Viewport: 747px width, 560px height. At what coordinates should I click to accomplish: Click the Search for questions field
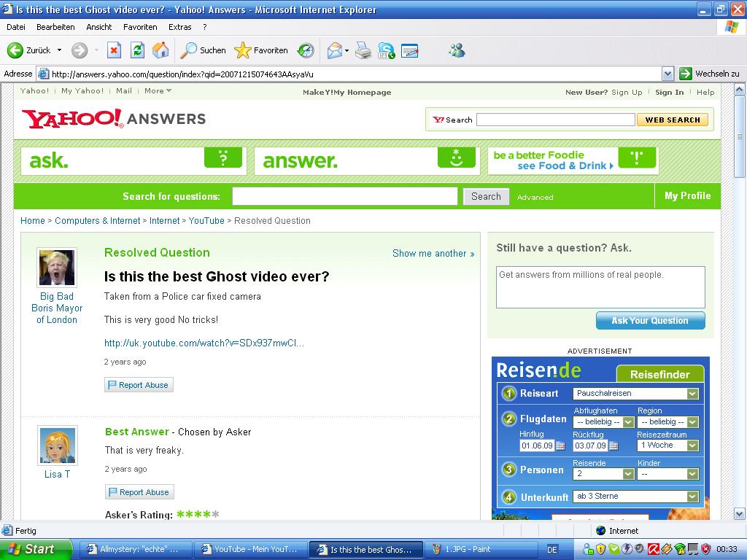(x=345, y=196)
